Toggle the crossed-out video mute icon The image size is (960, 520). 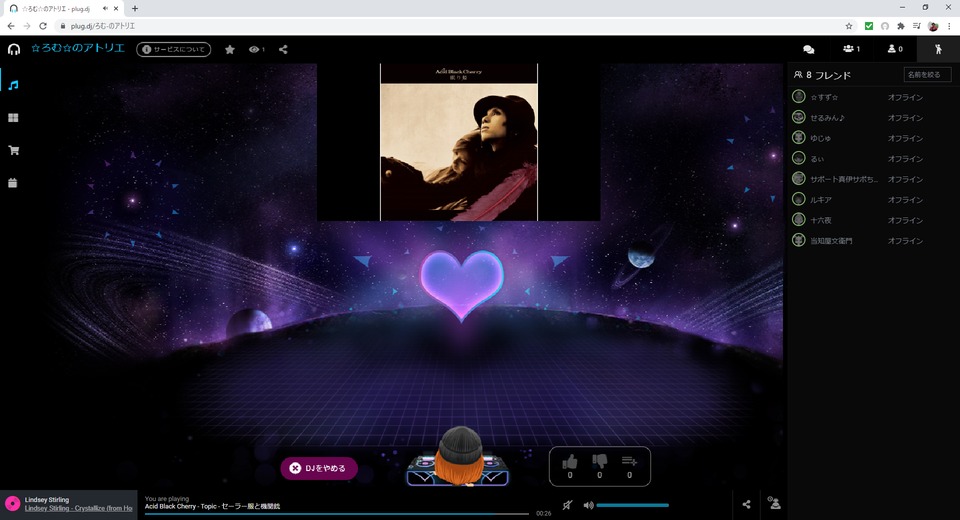(x=568, y=505)
